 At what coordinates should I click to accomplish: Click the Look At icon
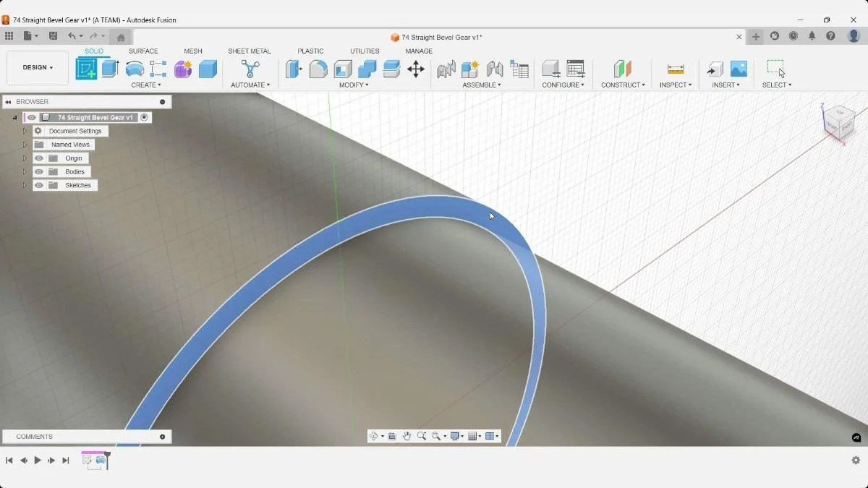tap(392, 436)
